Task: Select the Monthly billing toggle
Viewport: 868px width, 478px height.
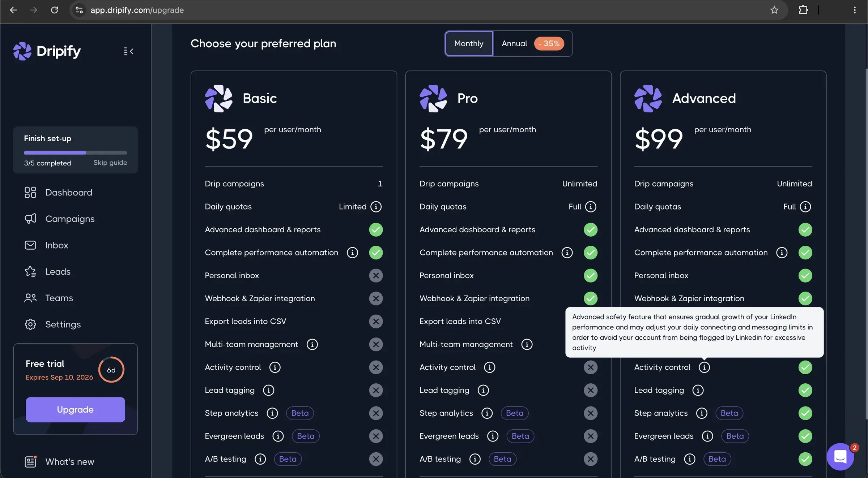Action: (469, 43)
